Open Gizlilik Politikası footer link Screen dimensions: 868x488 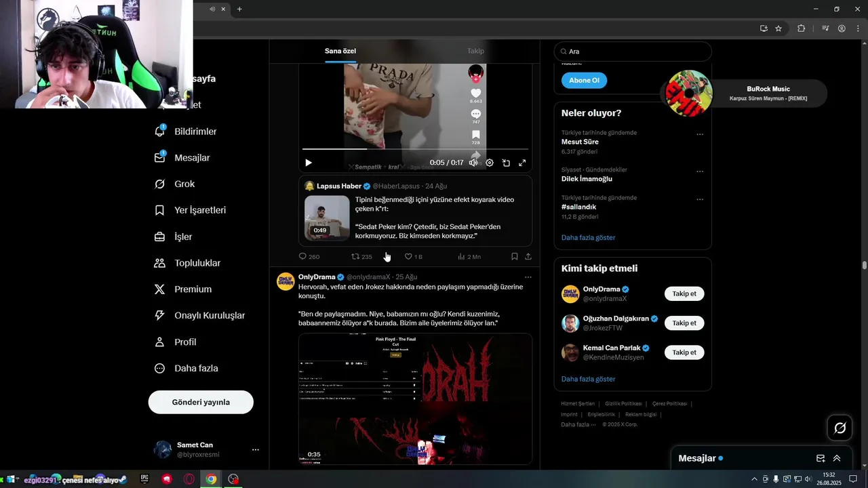tap(623, 403)
